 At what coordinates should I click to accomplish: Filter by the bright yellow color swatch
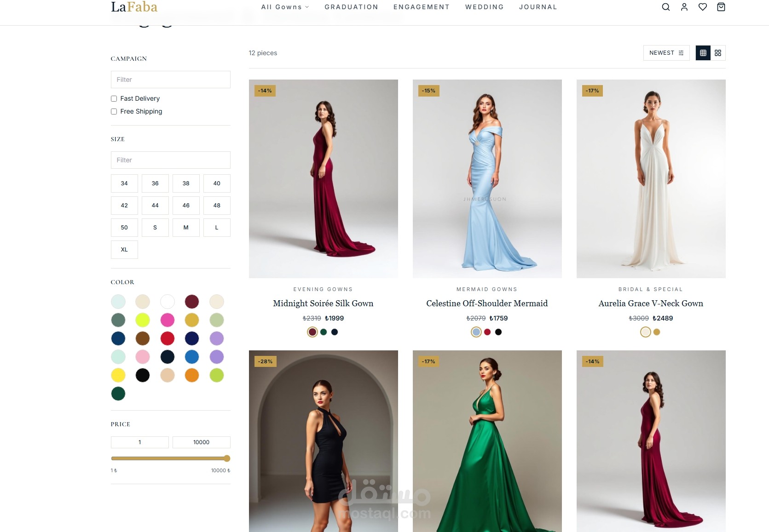[x=118, y=375]
